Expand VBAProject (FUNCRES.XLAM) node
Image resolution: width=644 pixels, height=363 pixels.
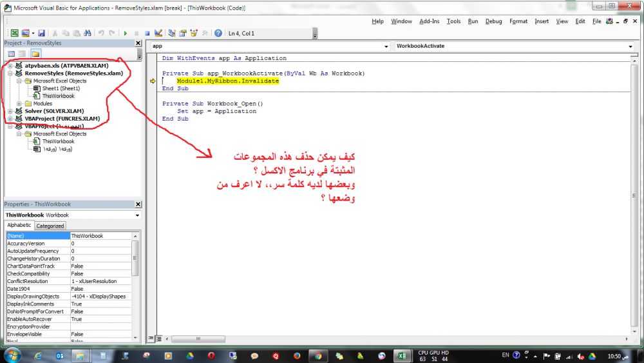click(10, 119)
